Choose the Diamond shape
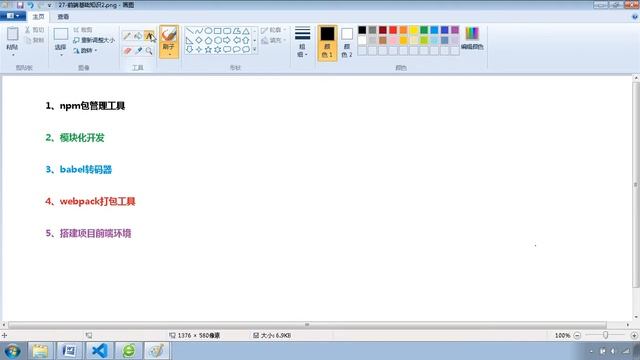 [199, 40]
